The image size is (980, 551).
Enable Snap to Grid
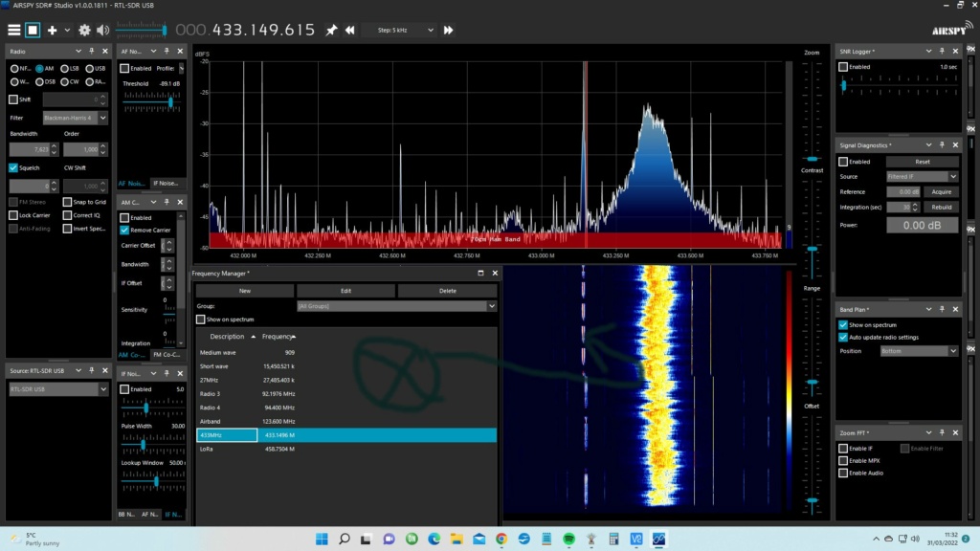tap(68, 202)
